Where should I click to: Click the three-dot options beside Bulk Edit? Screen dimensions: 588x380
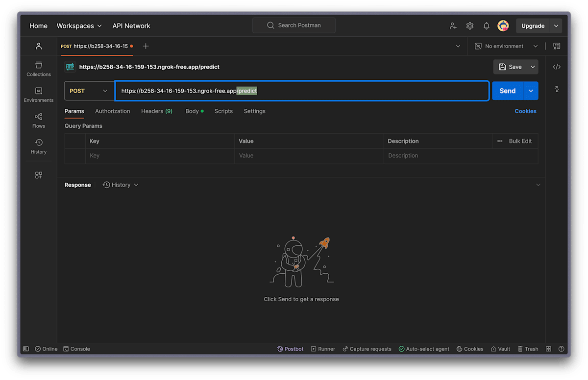click(500, 141)
